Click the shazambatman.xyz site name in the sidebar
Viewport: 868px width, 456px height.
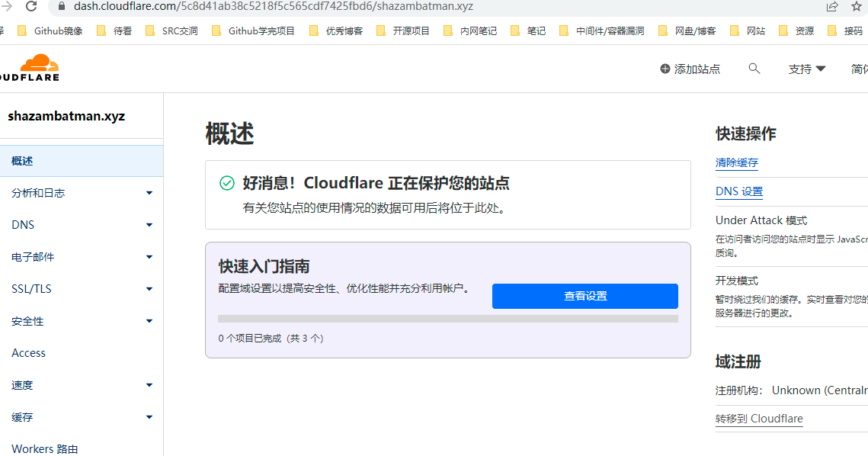click(66, 116)
